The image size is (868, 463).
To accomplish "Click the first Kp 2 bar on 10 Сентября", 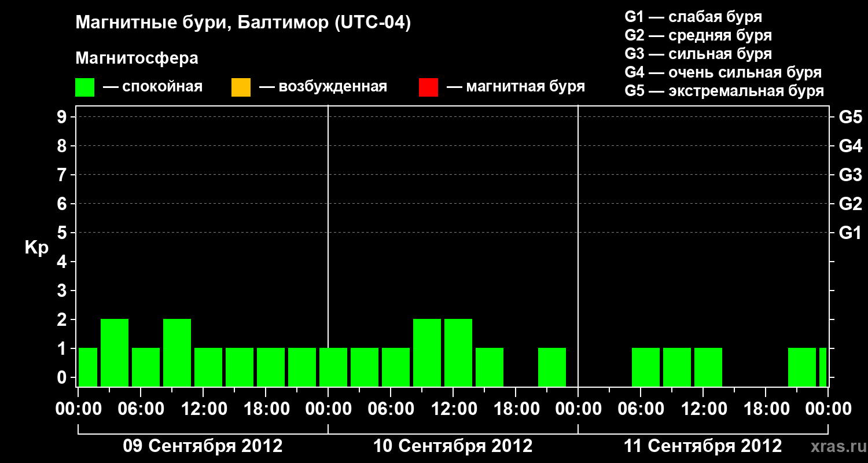I will (427, 352).
